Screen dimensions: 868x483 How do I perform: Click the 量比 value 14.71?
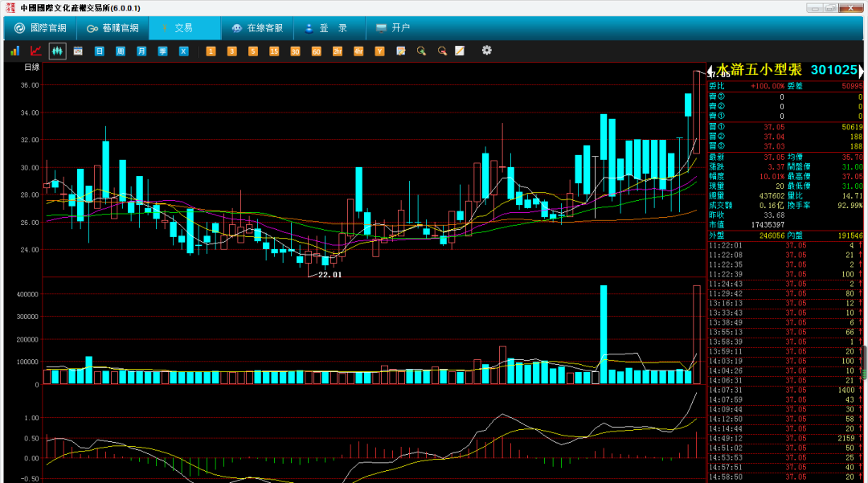852,196
